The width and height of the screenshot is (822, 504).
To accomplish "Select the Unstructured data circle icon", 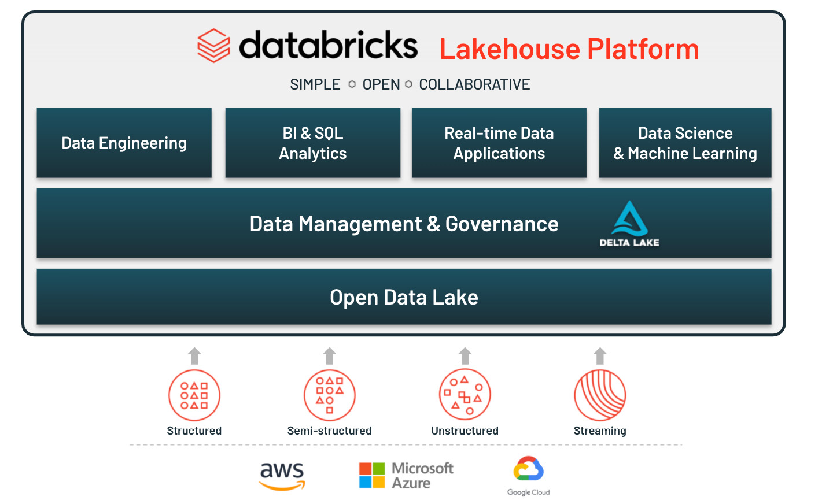I will click(465, 395).
